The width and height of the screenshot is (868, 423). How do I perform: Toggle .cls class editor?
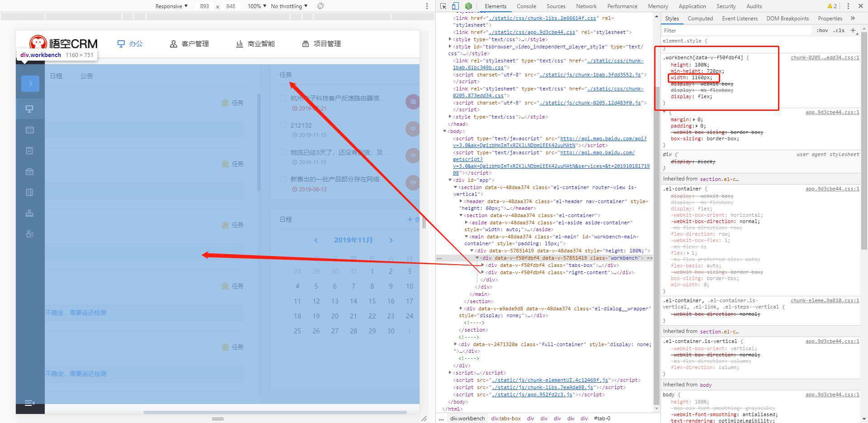[839, 30]
